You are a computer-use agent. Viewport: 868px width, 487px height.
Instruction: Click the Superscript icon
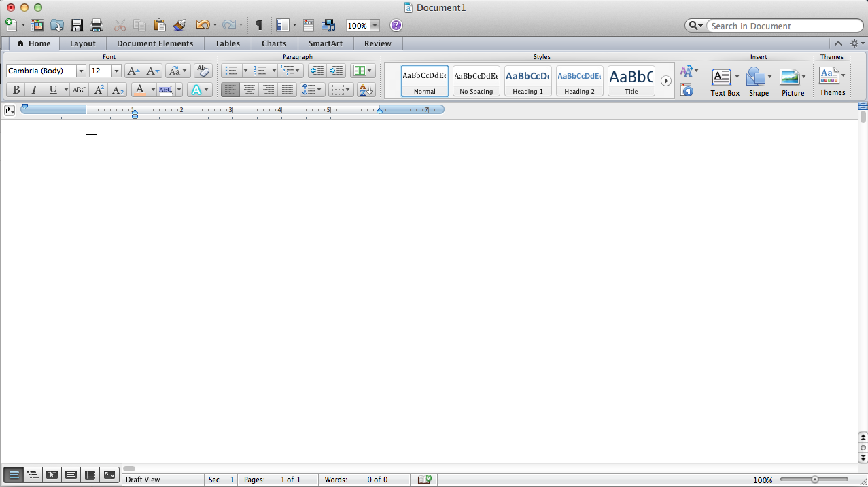pos(99,90)
